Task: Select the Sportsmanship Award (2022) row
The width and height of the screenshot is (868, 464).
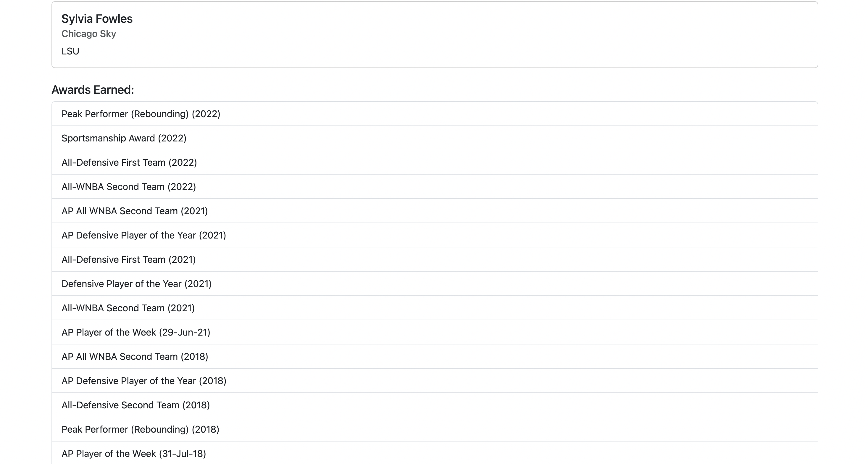Action: (124, 138)
